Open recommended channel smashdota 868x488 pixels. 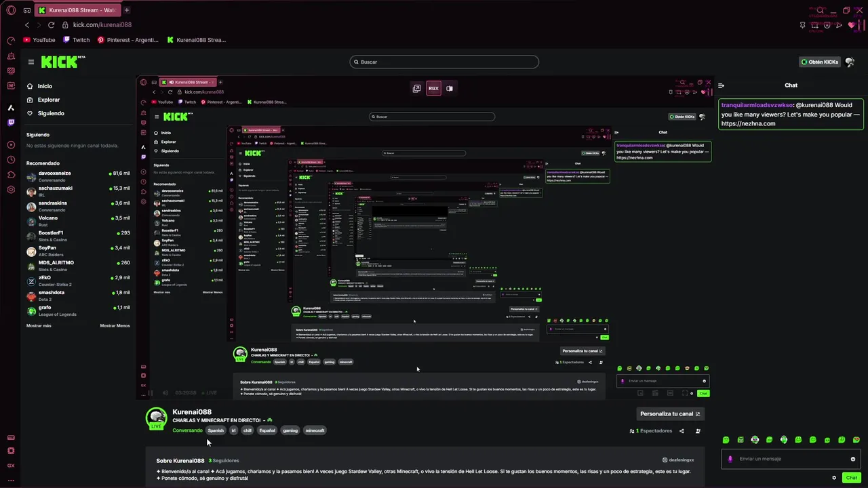[x=78, y=296]
